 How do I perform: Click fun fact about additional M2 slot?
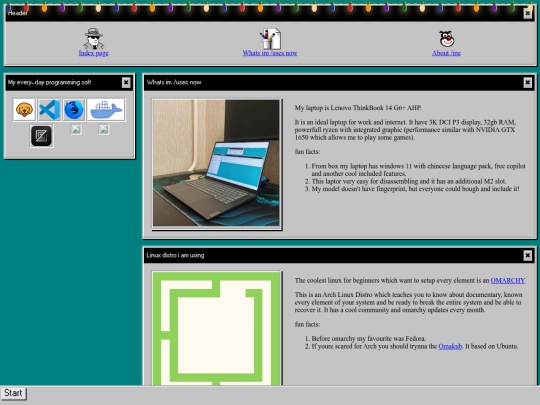tap(409, 181)
